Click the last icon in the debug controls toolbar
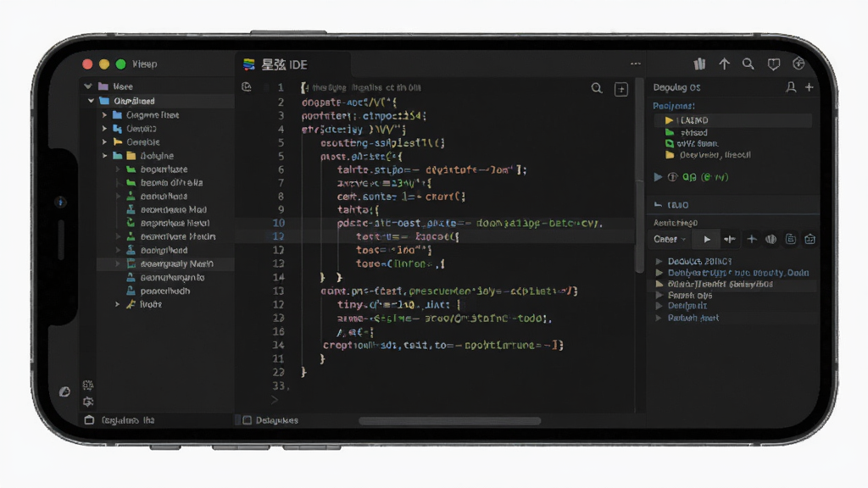The width and height of the screenshot is (868, 488). coord(810,239)
